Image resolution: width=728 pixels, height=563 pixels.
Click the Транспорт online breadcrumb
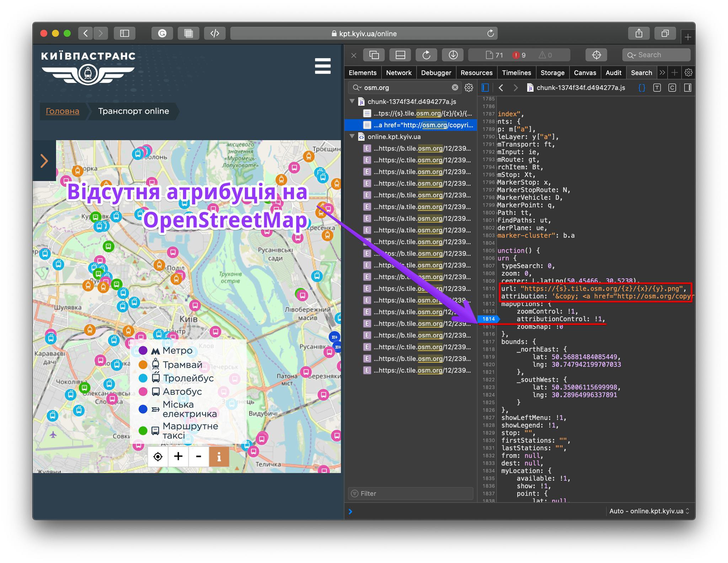click(x=134, y=111)
